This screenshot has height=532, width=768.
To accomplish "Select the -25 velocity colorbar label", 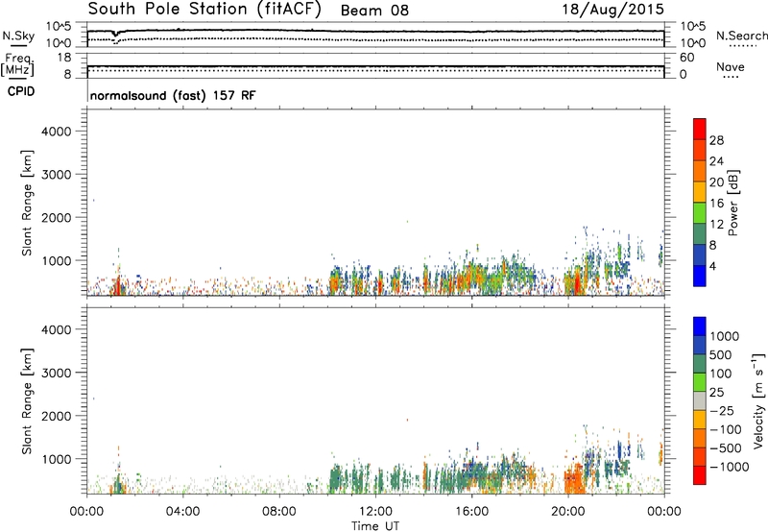I will click(x=722, y=411).
